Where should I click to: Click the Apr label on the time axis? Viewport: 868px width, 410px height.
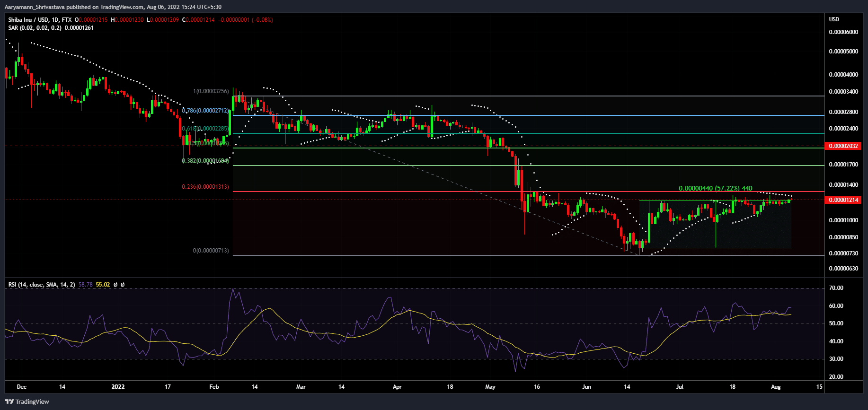(x=397, y=387)
